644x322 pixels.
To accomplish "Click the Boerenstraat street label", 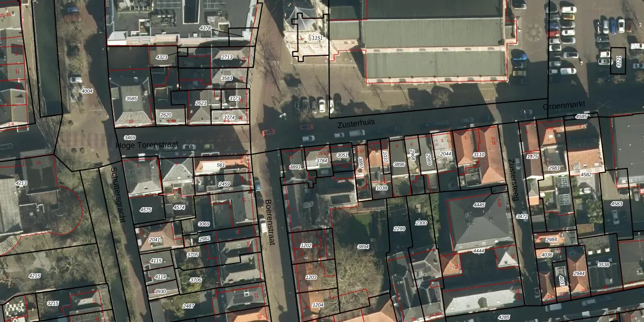I will [268, 222].
